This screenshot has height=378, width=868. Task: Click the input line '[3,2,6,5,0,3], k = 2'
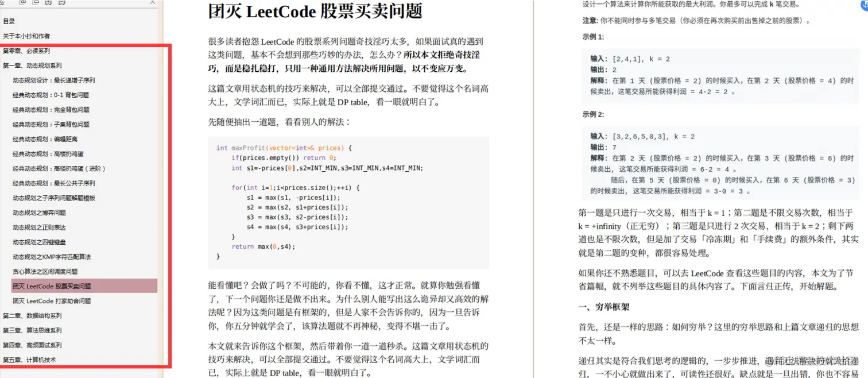tap(653, 136)
